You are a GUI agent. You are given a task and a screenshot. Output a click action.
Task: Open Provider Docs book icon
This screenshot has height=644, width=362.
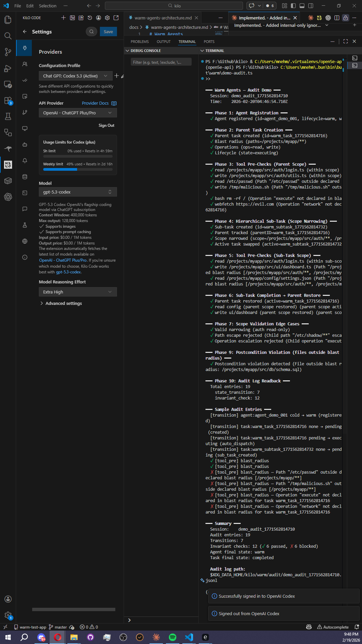pyautogui.click(x=114, y=103)
